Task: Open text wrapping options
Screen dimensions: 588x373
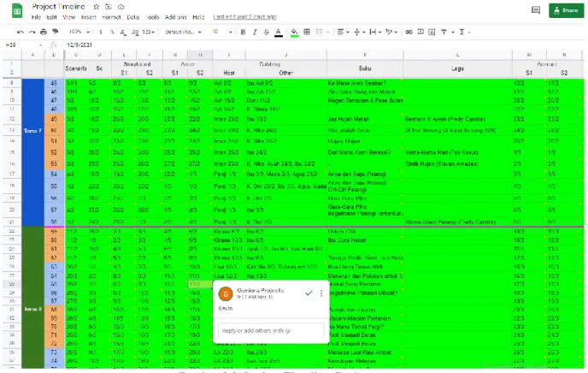Action: (375, 33)
